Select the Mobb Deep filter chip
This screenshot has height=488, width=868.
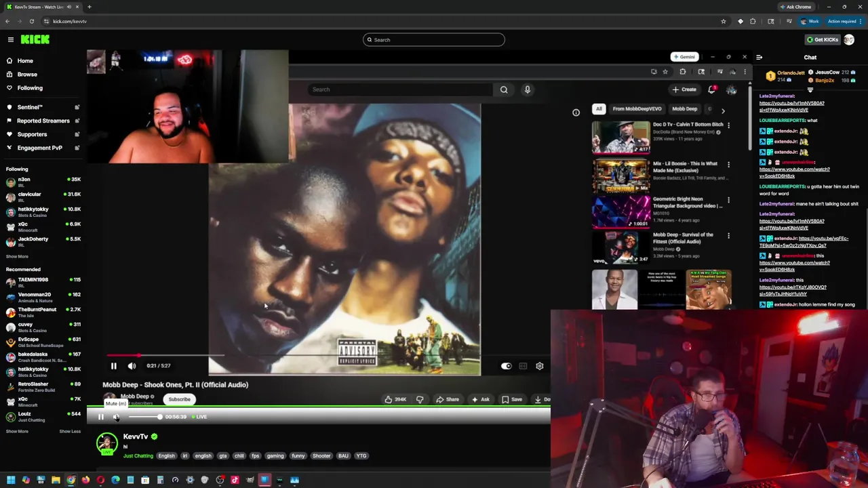click(684, 109)
